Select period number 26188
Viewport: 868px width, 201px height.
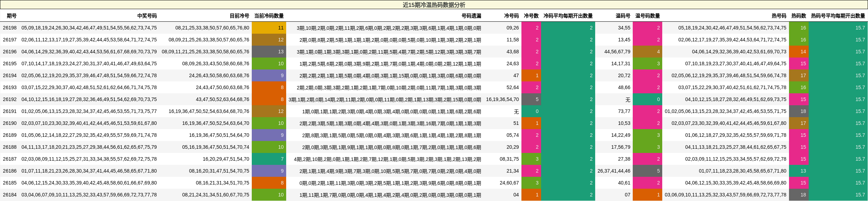coord(10,147)
